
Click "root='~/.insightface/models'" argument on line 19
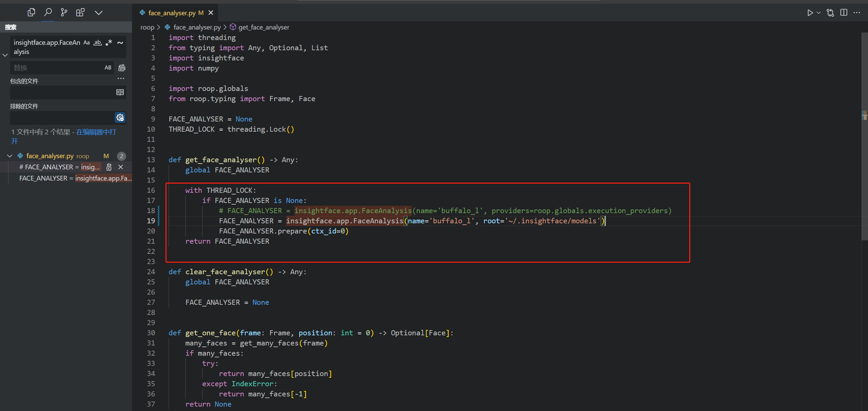(542, 221)
